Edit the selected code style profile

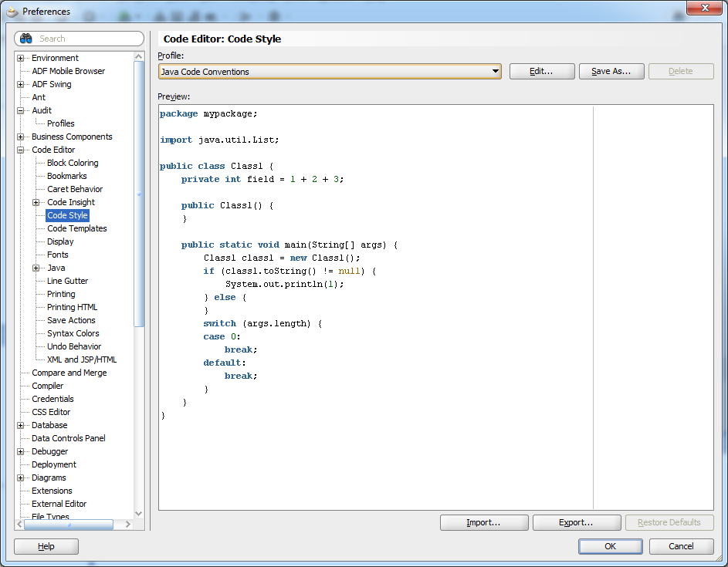click(x=541, y=71)
